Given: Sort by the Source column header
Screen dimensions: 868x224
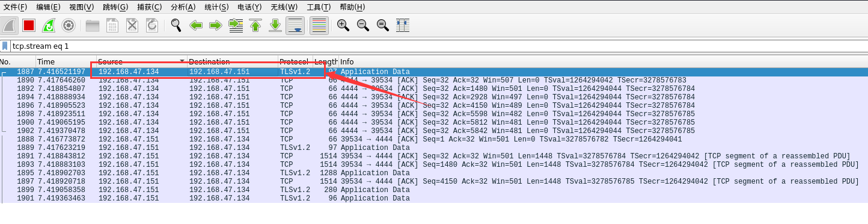Looking at the screenshot, I should [x=141, y=62].
